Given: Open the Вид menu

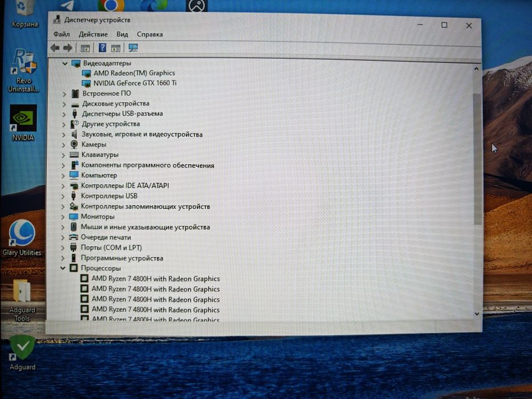Looking at the screenshot, I should pos(122,34).
